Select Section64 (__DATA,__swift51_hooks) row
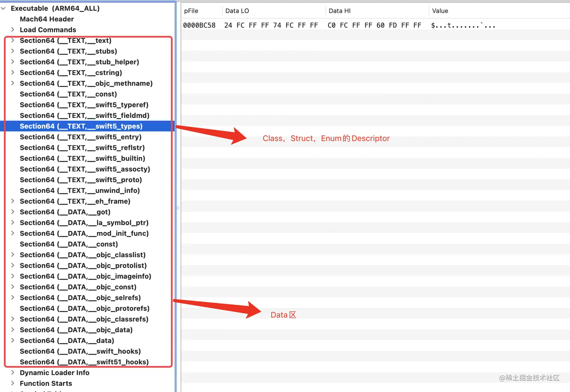This screenshot has height=392, width=570. pos(87,362)
